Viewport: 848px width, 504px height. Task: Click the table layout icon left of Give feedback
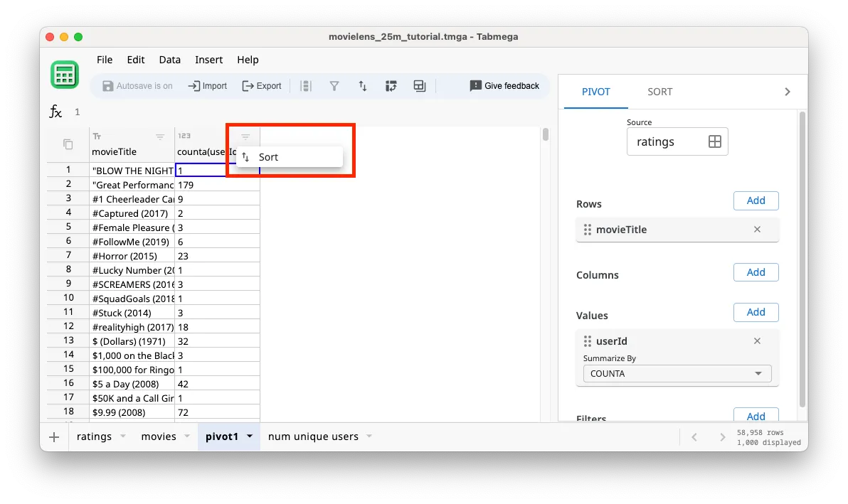click(x=420, y=86)
